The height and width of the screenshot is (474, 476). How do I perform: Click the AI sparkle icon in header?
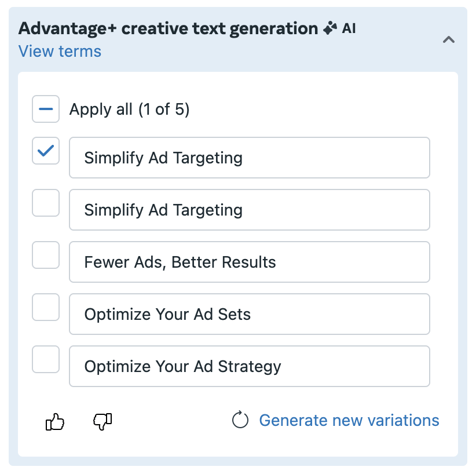pos(330,28)
